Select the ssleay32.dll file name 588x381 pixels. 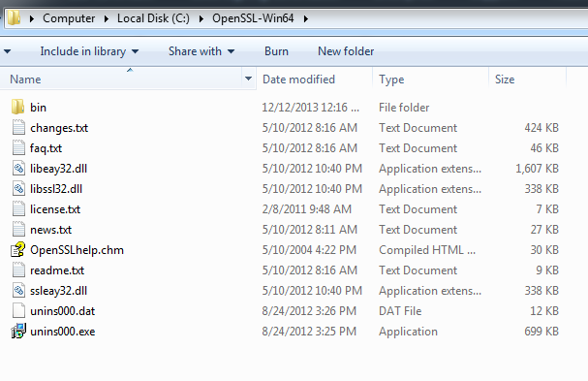click(x=58, y=291)
